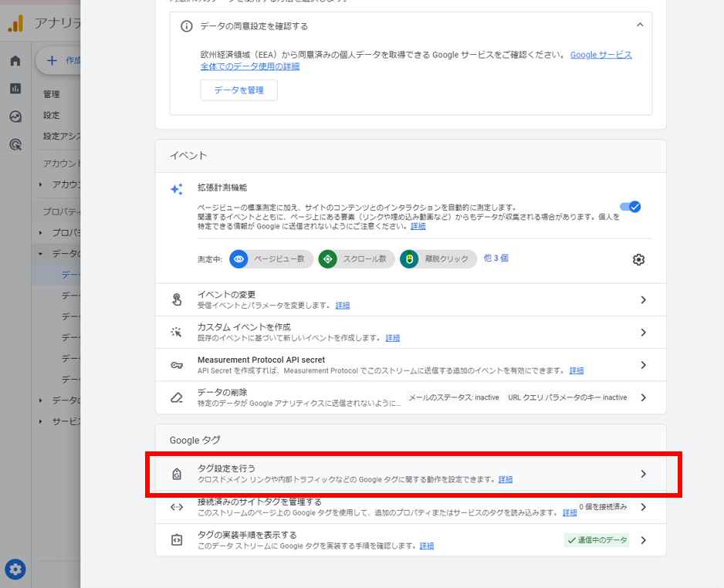Open カスタム イベントを作成 row chevron
Viewport: 724px width, 588px height.
click(644, 333)
